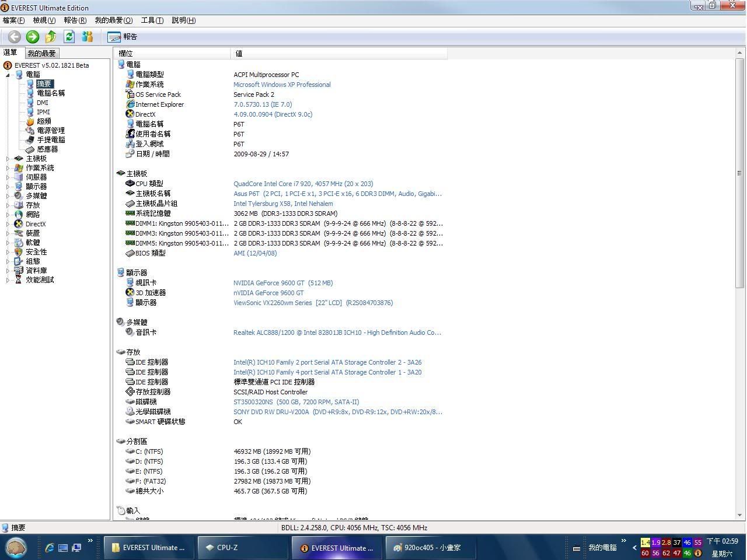Click the 值 column header
The image size is (747, 560).
[x=339, y=54]
